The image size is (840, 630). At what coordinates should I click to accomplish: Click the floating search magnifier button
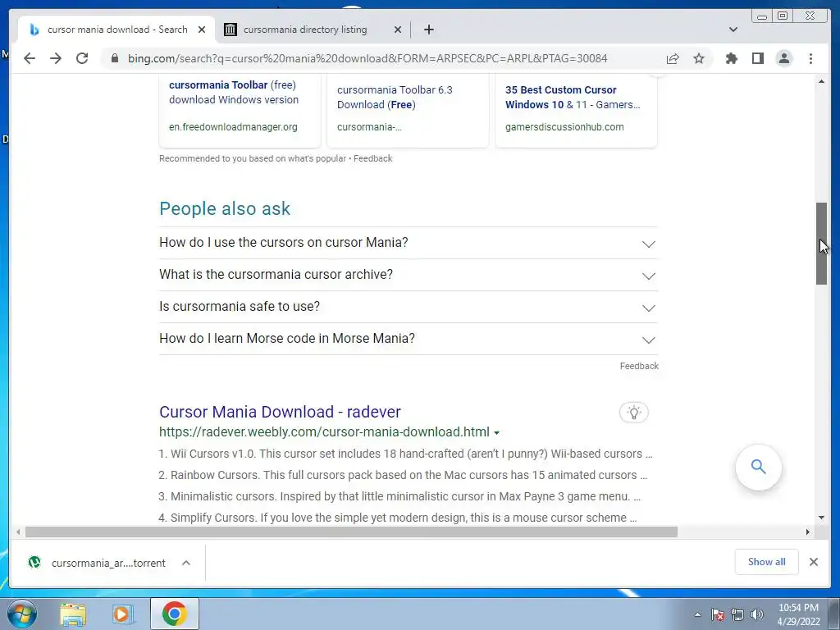[x=758, y=467]
